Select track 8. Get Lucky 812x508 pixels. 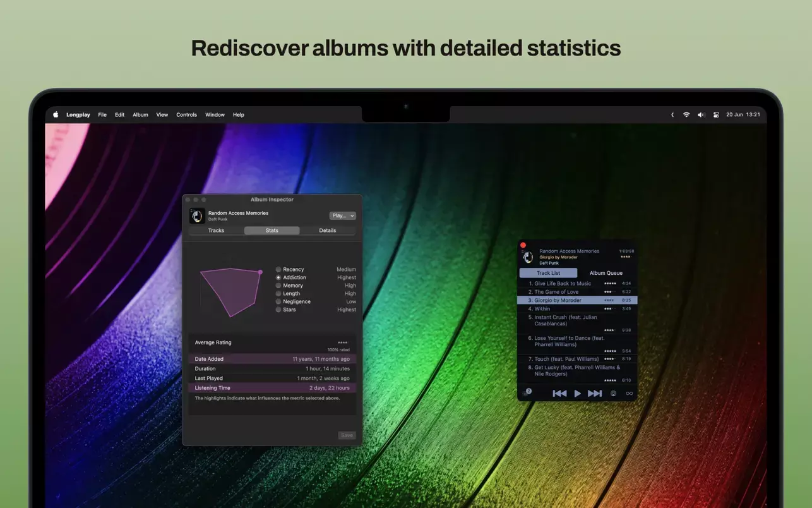[577, 373]
